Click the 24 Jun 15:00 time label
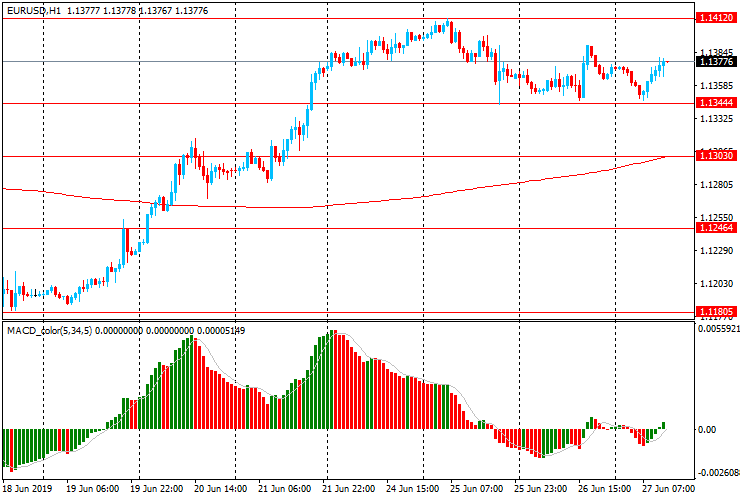740x500 pixels. click(x=413, y=488)
